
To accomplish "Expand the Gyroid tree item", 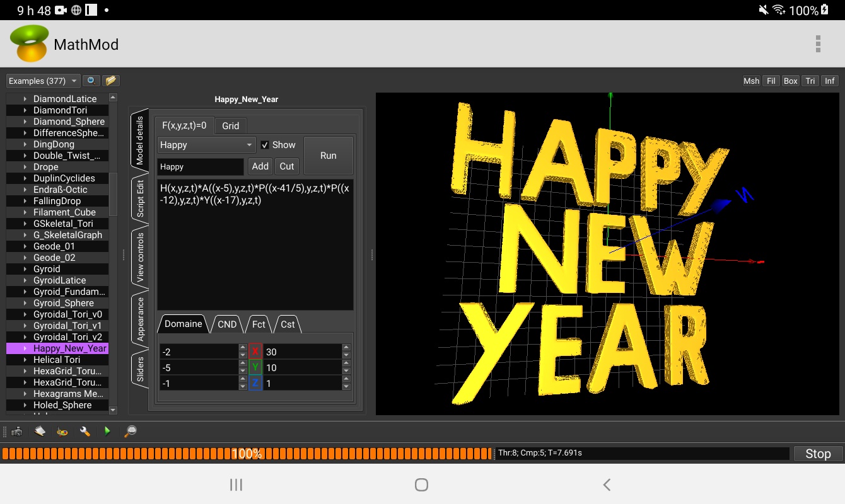I will tap(25, 269).
